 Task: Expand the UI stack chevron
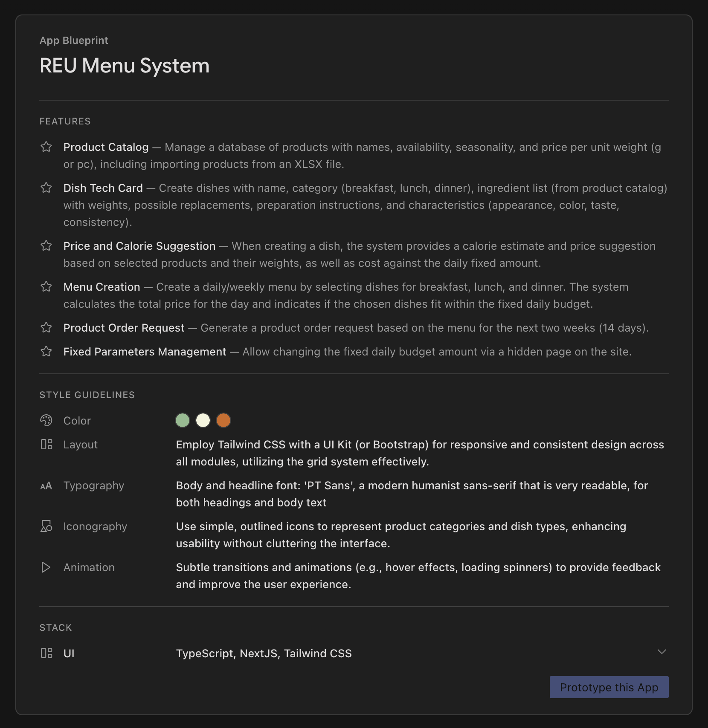click(x=662, y=652)
